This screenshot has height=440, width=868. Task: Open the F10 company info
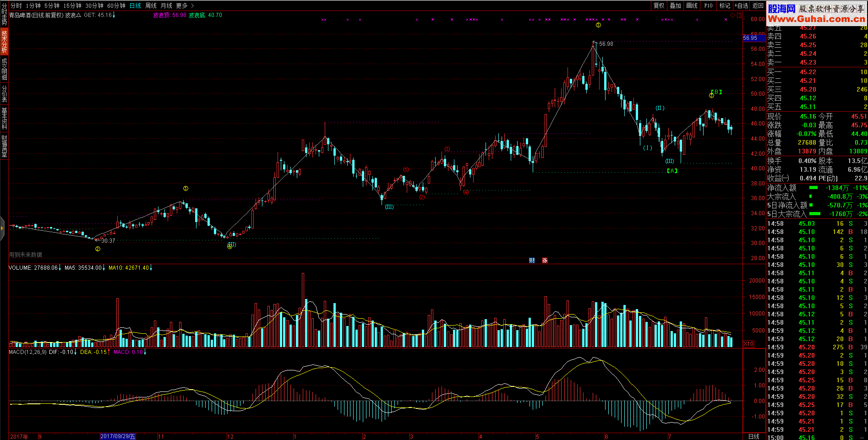[x=709, y=5]
